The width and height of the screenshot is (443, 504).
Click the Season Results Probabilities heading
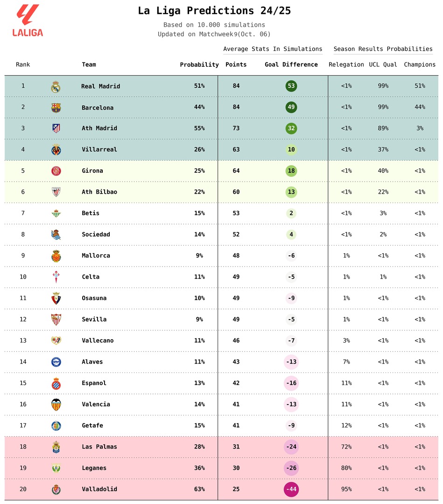(383, 49)
